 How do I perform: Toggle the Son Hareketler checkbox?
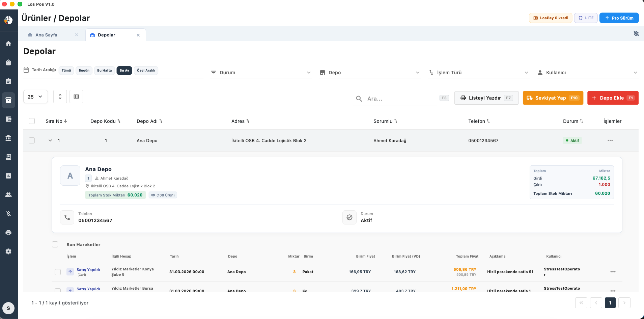(x=55, y=244)
